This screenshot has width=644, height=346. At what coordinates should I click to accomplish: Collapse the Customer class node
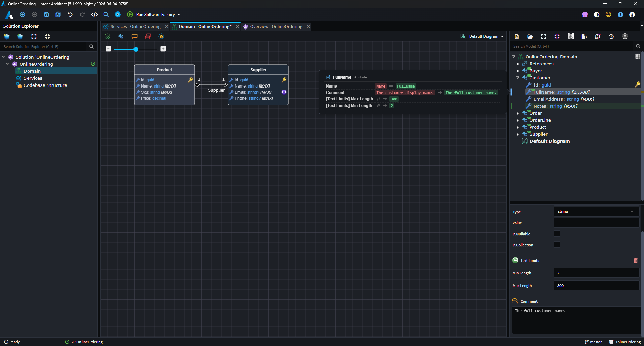coord(518,78)
